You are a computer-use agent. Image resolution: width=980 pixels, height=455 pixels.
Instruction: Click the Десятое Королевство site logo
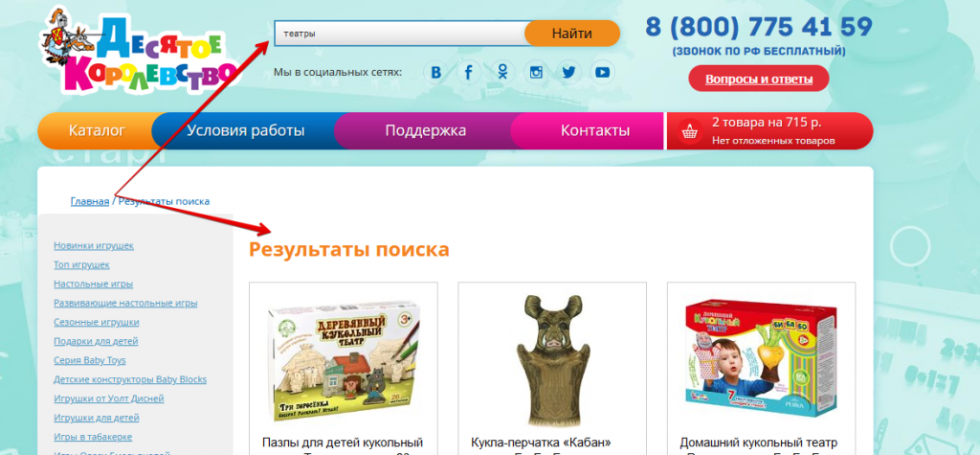[x=139, y=55]
